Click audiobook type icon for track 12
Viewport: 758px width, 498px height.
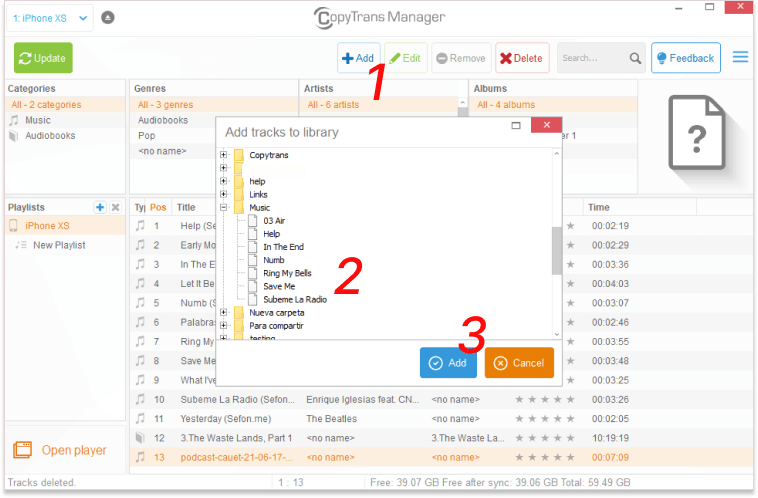(x=140, y=438)
